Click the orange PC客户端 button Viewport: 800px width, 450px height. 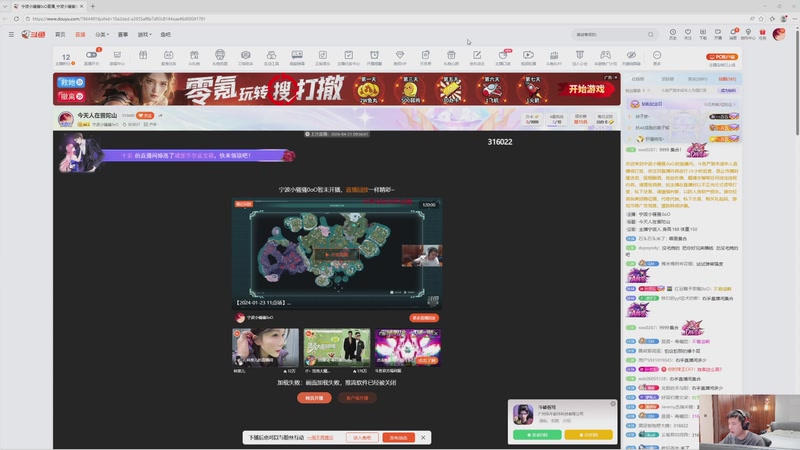[721, 57]
